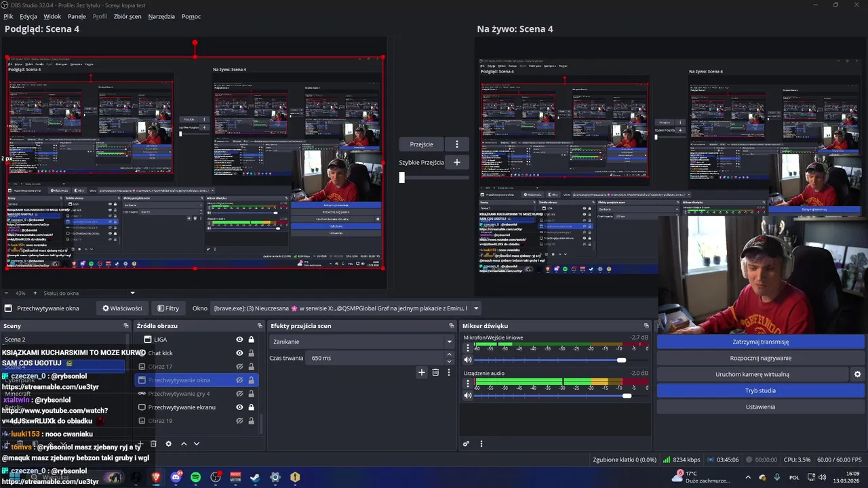Open source properties gear below sources list

168,444
